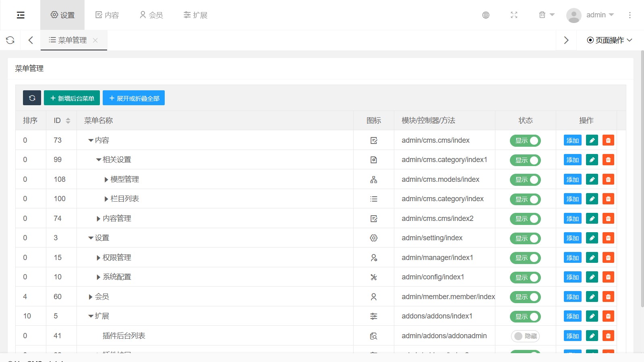Screen dimensions: 644x362
Task: Open the language globe icon
Action: 486,15
